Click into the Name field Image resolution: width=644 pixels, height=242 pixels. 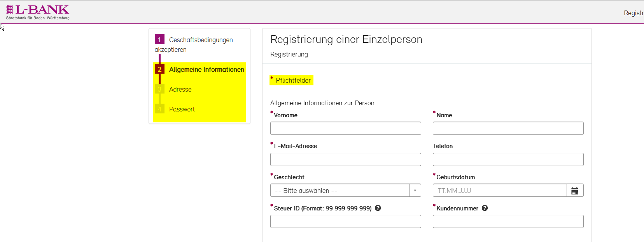[x=508, y=128]
